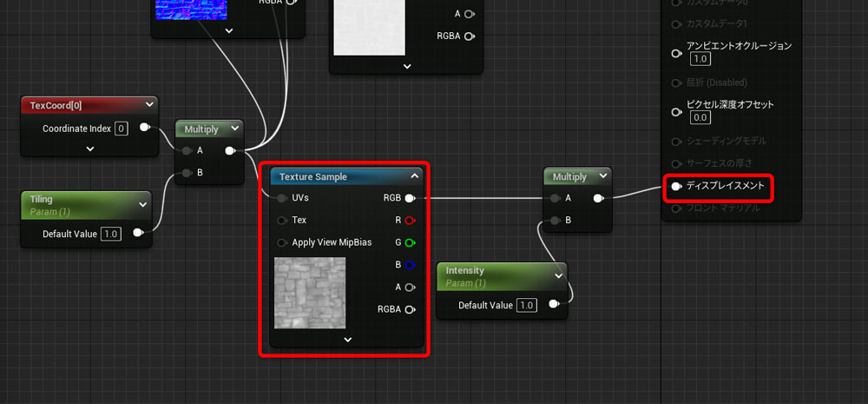Expand the normal map node bottom chevron
The image size is (868, 404).
click(228, 30)
